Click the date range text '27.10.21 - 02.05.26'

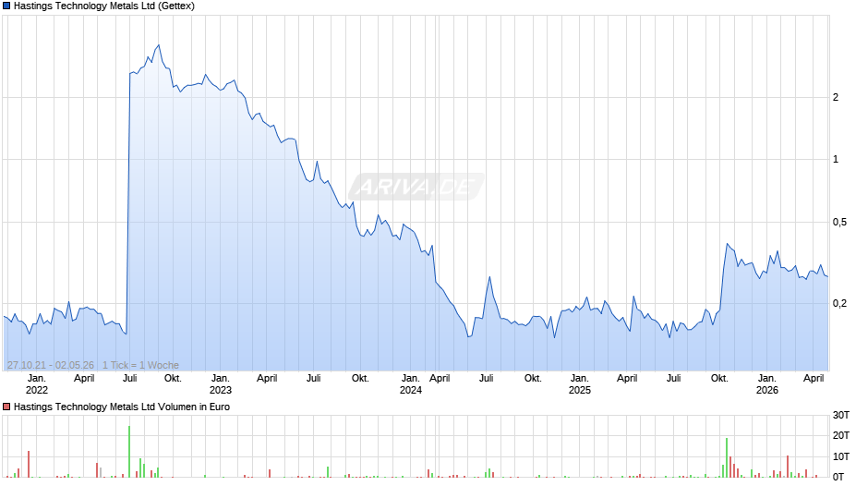click(x=51, y=365)
